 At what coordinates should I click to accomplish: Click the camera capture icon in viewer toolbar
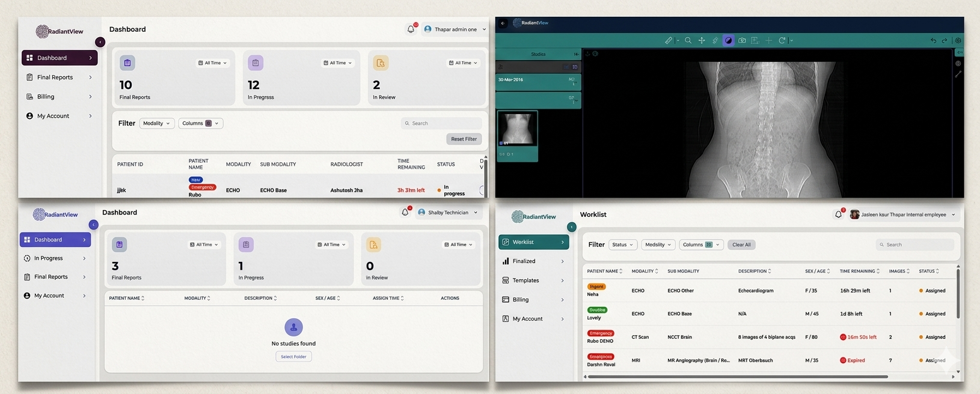(x=742, y=40)
